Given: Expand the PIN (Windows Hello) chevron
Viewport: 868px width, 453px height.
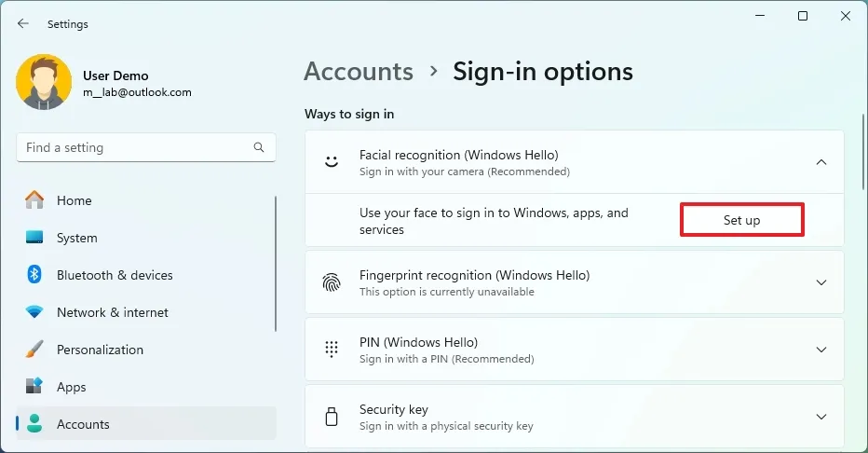Looking at the screenshot, I should pos(821,350).
